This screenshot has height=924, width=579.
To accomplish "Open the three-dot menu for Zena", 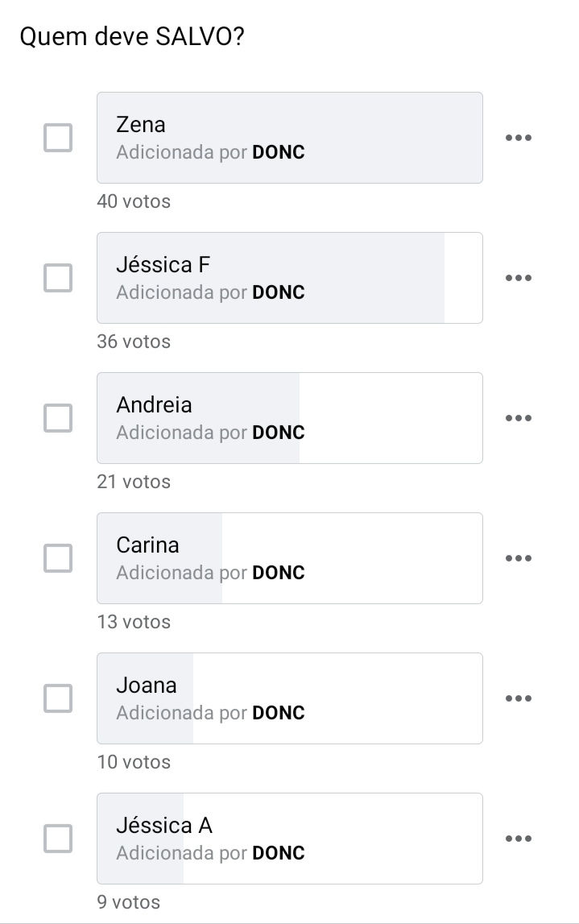I will coord(518,138).
